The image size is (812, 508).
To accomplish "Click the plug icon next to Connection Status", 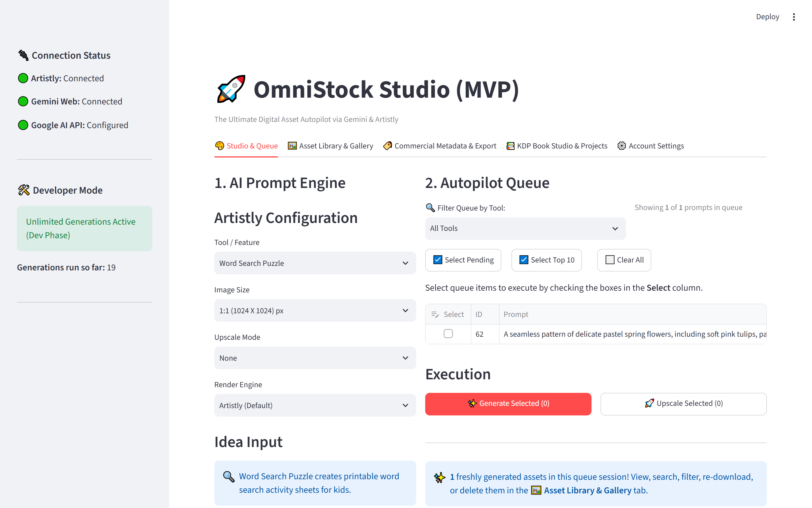I will tap(23, 55).
